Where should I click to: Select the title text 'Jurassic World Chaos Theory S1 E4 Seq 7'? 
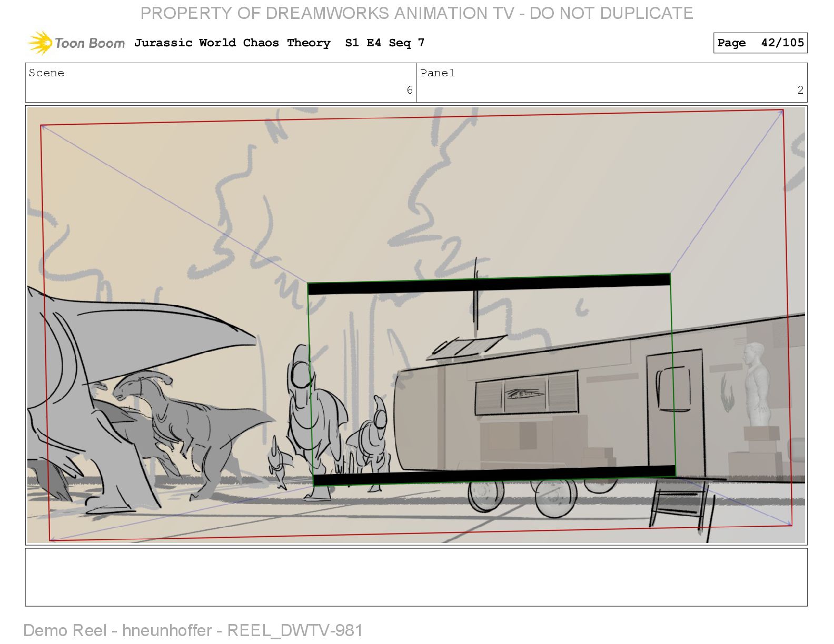[279, 43]
